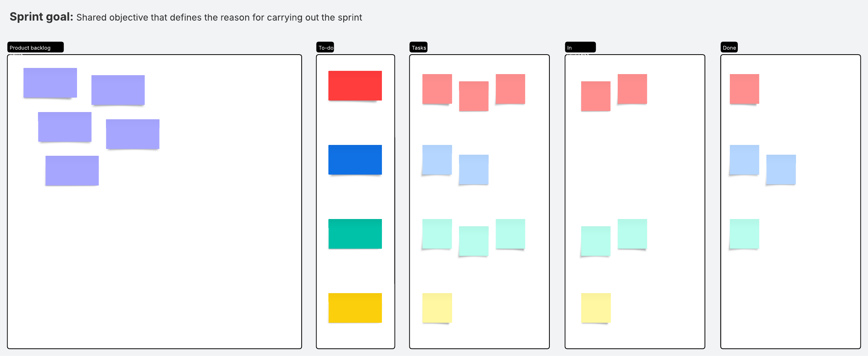Click the golden yellow note in To-do
Viewport: 868px width, 356px height.
point(355,308)
